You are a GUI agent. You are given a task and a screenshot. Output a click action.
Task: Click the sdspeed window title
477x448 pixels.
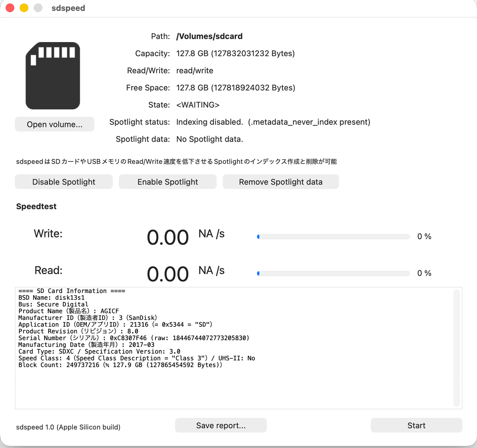[x=68, y=8]
